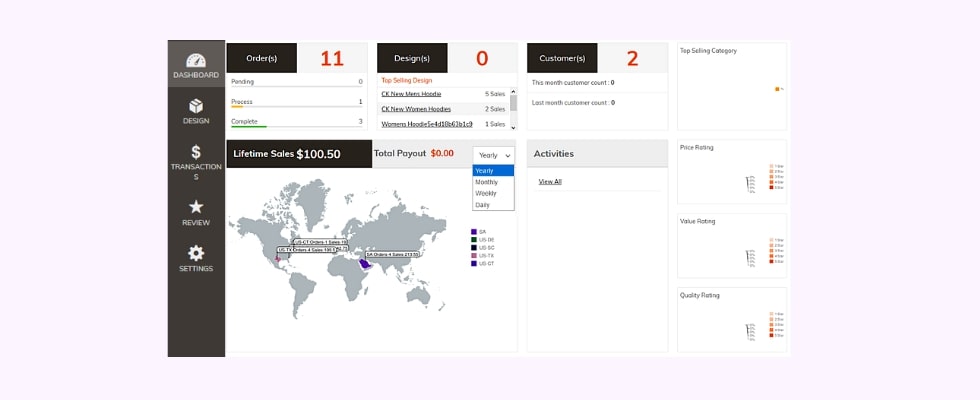The width and height of the screenshot is (980, 400).
Task: Click Top Selling Design heading
Action: pos(407,80)
